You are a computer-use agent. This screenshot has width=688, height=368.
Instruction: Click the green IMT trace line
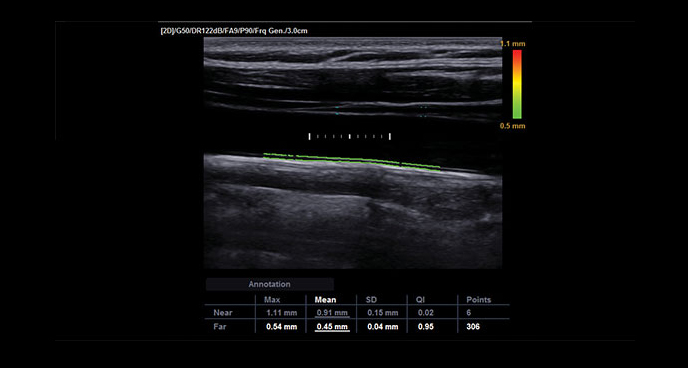coord(351,161)
